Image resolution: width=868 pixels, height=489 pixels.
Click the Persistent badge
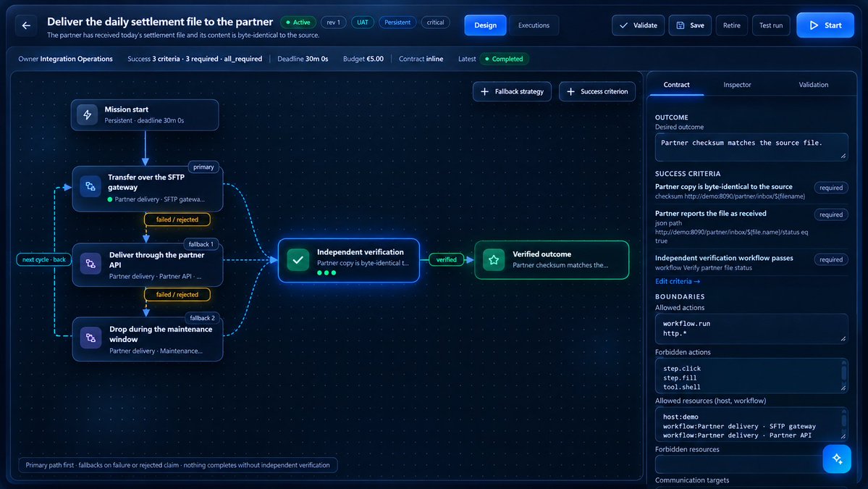[x=397, y=22]
